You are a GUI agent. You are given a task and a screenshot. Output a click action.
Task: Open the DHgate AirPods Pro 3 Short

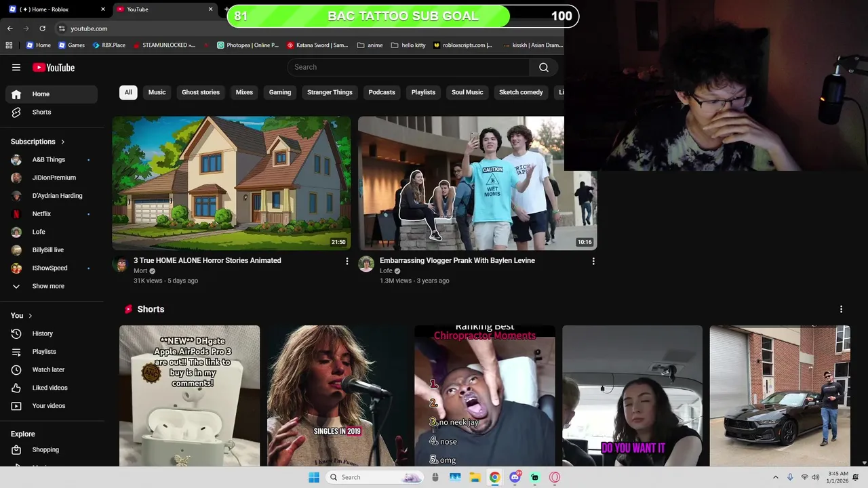click(190, 396)
